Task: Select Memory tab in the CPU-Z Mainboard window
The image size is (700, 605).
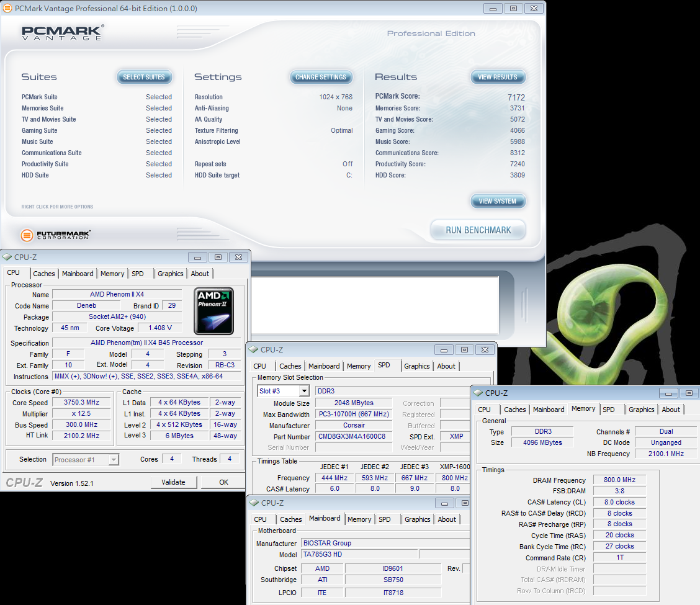Action: coord(359,519)
